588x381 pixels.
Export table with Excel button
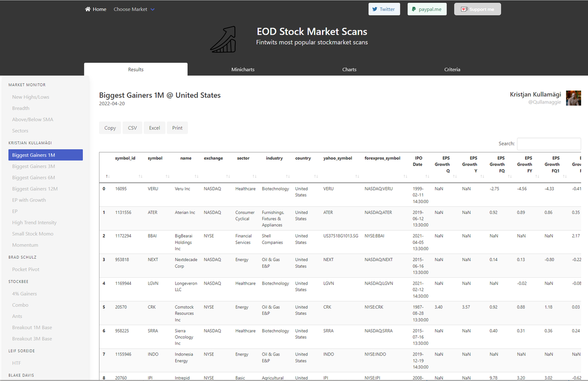coord(154,128)
